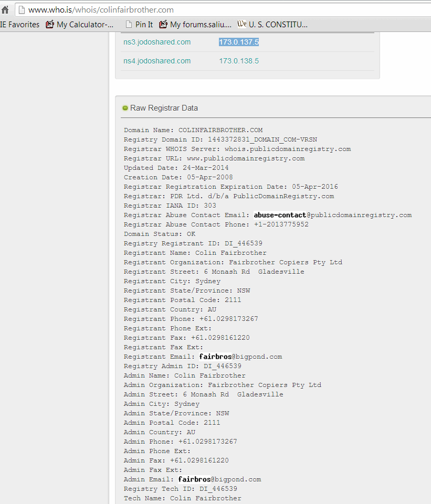Click Admin Postal Code 2111
This screenshot has width=431, height=504.
point(172,423)
